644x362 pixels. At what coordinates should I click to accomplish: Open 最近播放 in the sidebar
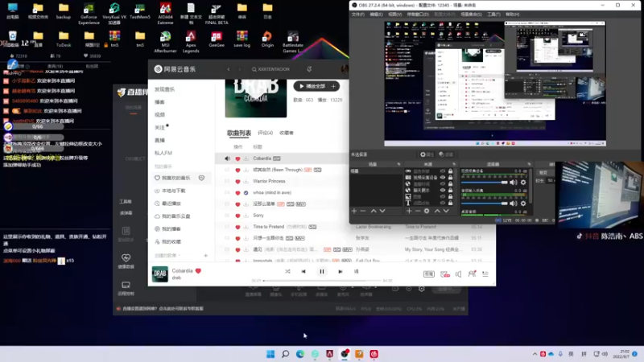tap(167, 204)
